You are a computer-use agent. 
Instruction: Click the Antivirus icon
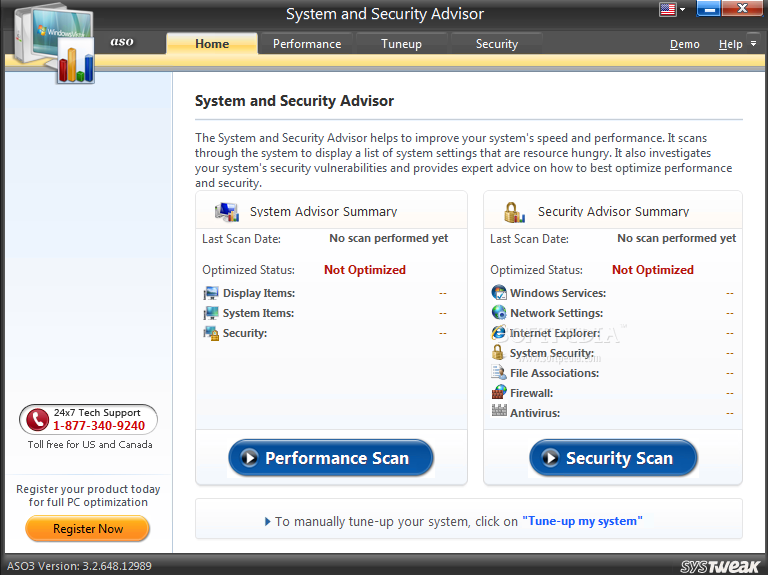click(499, 412)
